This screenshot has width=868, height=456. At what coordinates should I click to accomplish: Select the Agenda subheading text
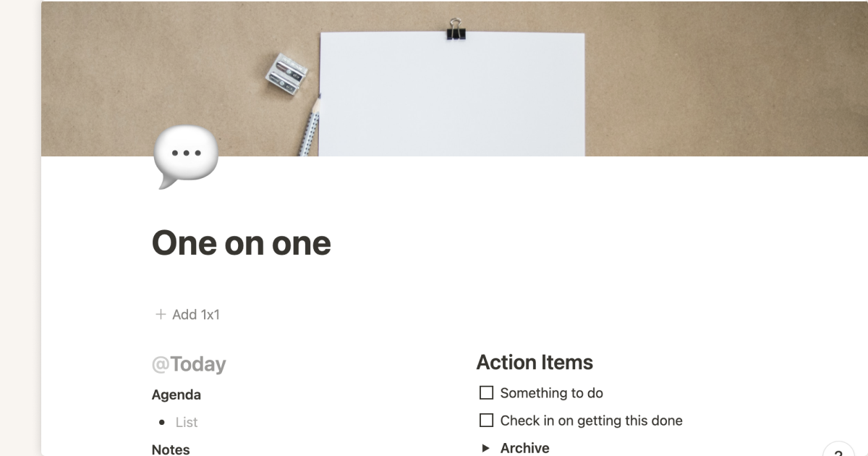176,395
